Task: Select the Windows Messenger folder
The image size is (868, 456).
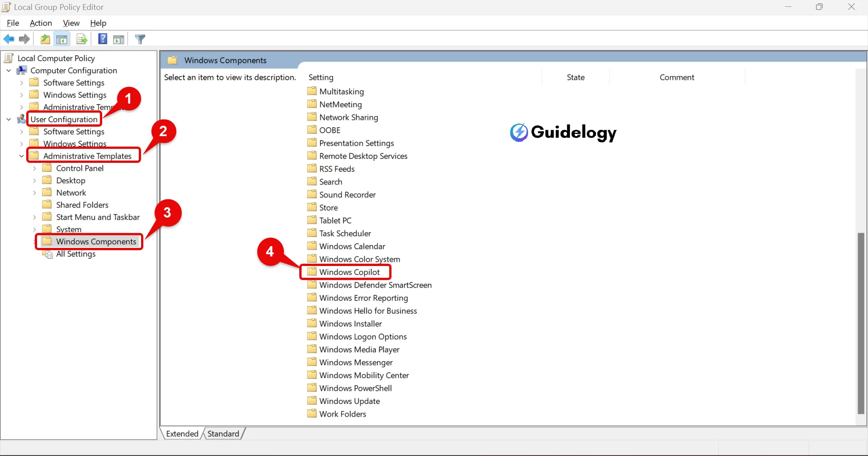Action: tap(356, 362)
